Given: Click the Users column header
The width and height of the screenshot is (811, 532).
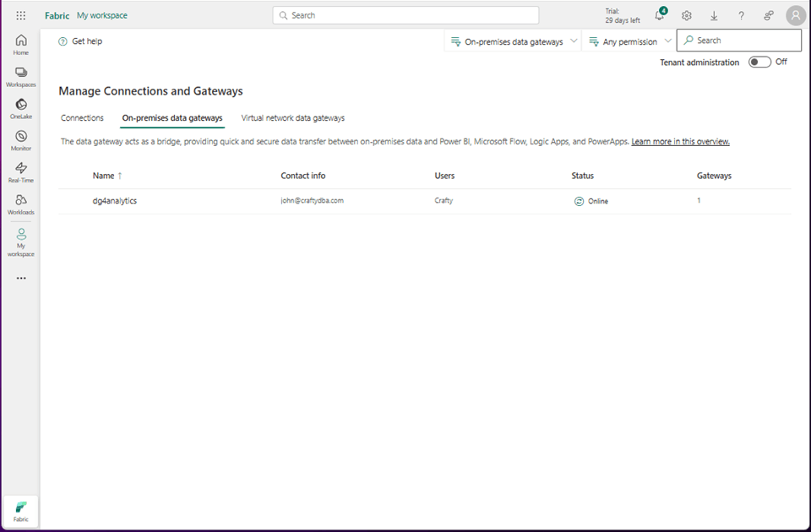Looking at the screenshot, I should coord(444,176).
